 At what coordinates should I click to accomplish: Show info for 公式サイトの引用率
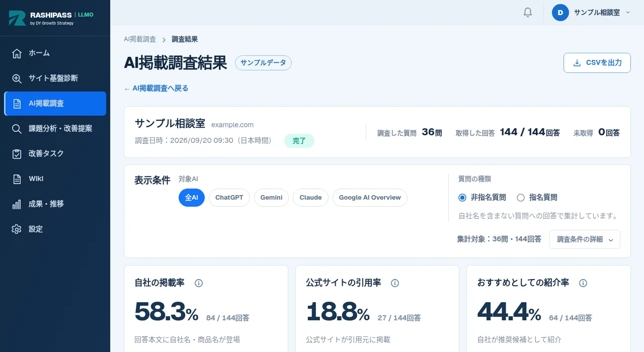click(x=395, y=283)
